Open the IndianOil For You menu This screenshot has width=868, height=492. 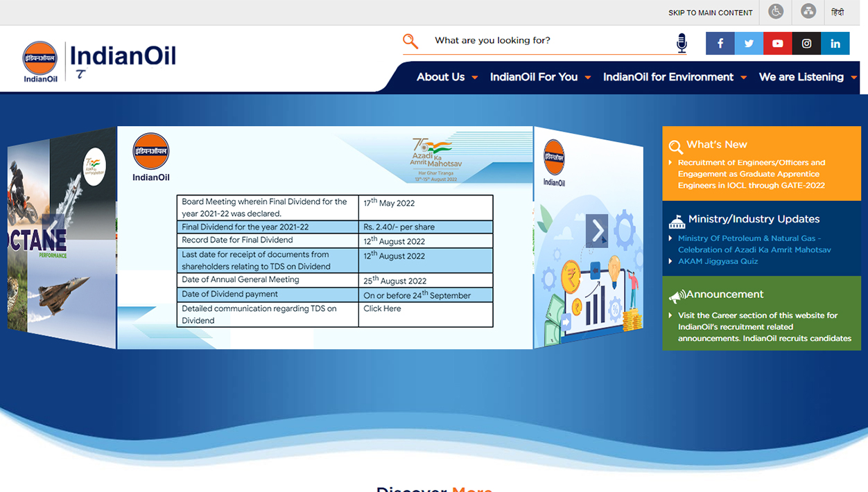coord(534,77)
